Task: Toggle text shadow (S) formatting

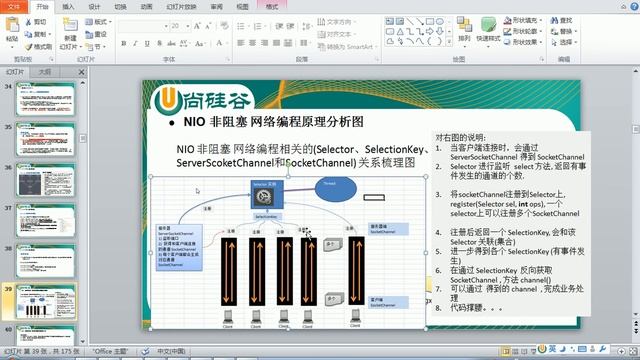Action: [x=159, y=43]
